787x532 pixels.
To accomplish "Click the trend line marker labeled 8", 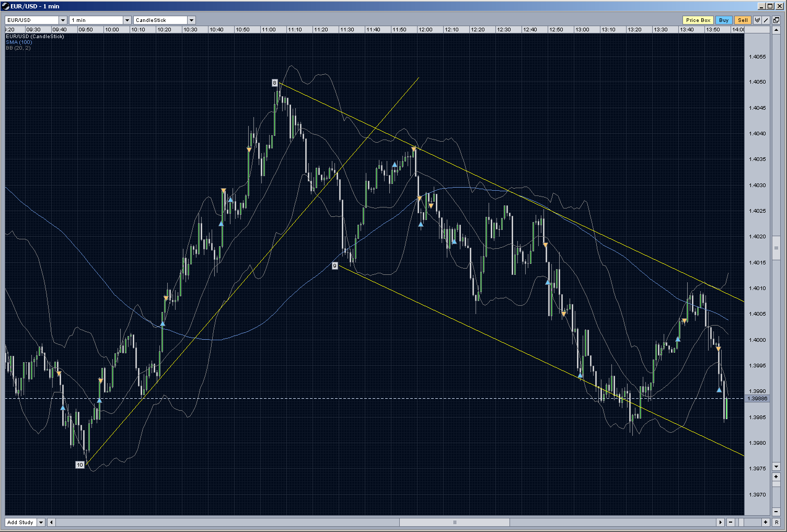I will click(274, 83).
